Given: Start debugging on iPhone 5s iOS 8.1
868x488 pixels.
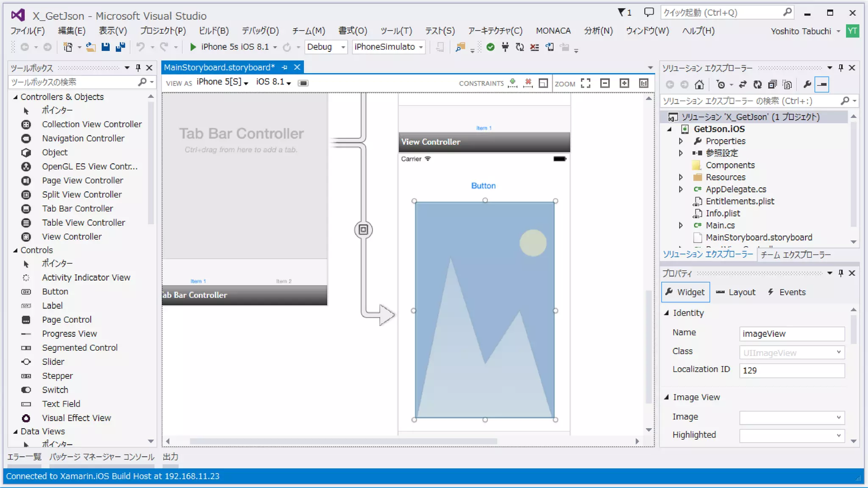Looking at the screenshot, I should pyautogui.click(x=193, y=47).
